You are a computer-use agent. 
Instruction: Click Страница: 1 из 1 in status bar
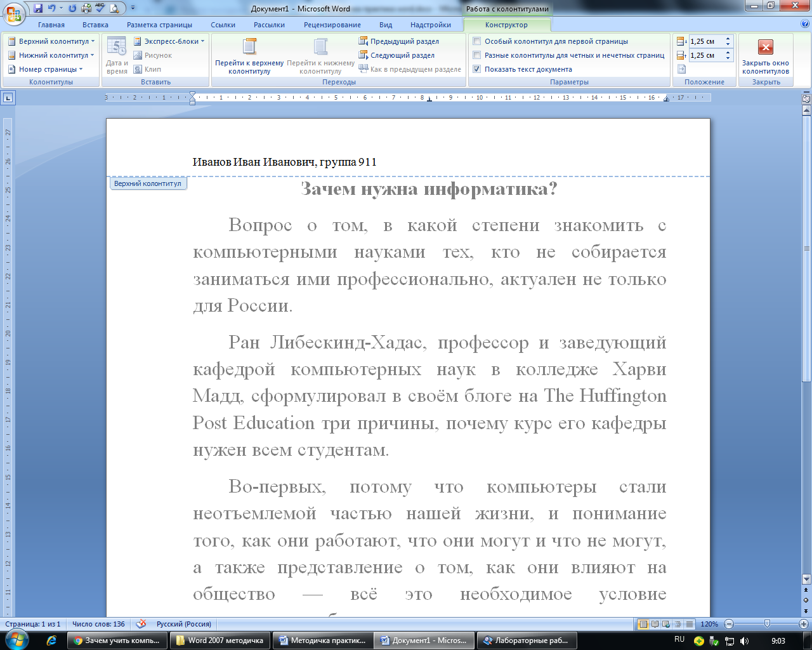click(x=33, y=624)
